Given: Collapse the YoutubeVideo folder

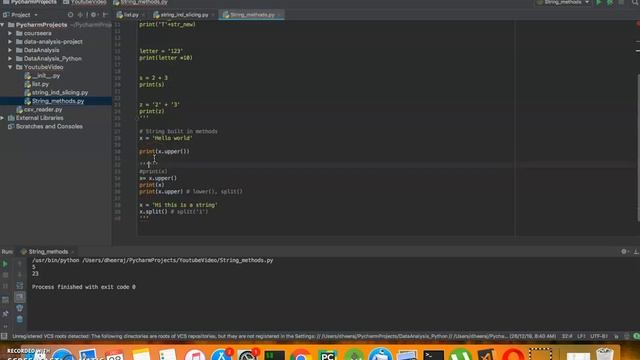Looking at the screenshot, I should point(10,67).
